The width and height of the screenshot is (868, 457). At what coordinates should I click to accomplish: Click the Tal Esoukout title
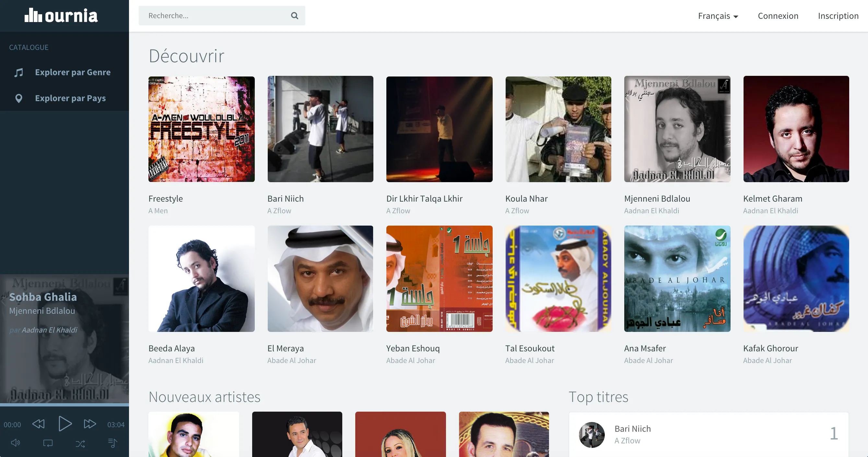tap(530, 348)
